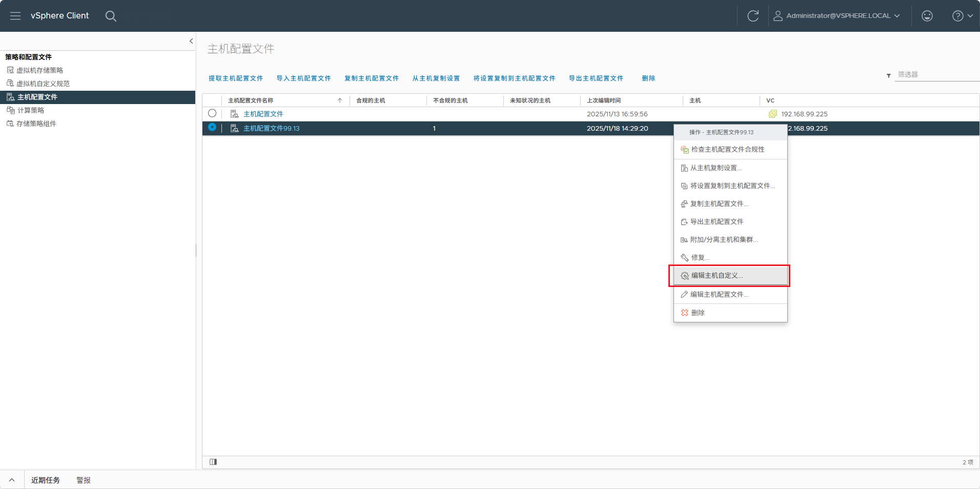The width and height of the screenshot is (980, 489).
Task: Click 将设置复制到主机配置文件 toolbar action
Action: tap(515, 78)
